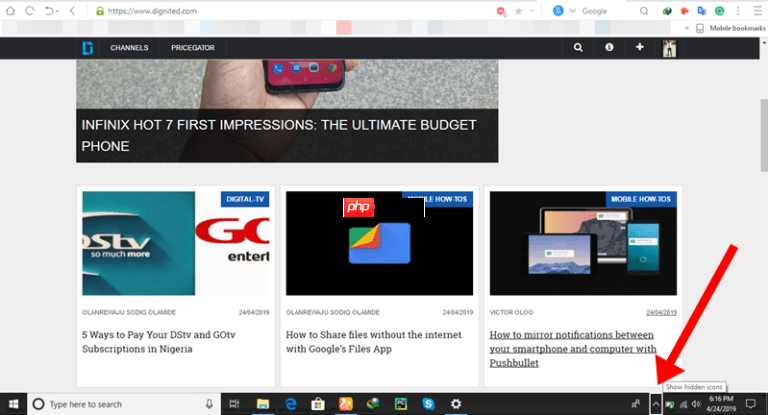
Task: Open the PRICEGATOR menu item
Action: click(192, 48)
